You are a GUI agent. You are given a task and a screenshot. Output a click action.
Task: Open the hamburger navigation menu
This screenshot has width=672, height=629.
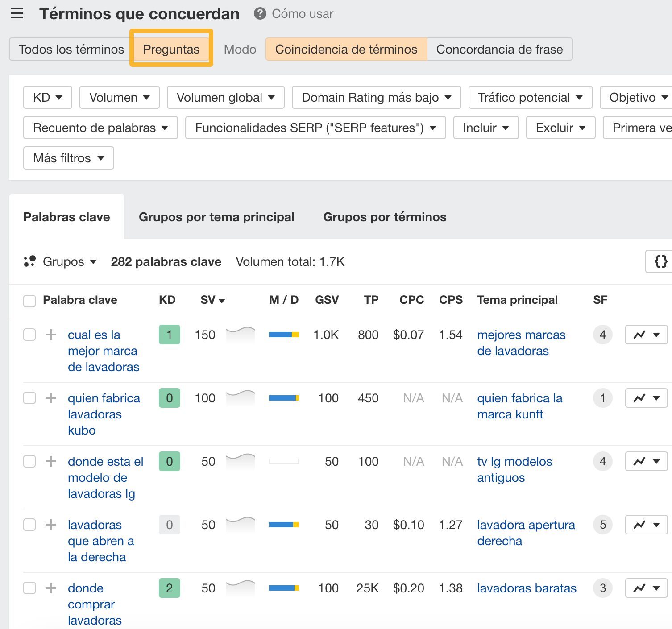click(x=17, y=13)
